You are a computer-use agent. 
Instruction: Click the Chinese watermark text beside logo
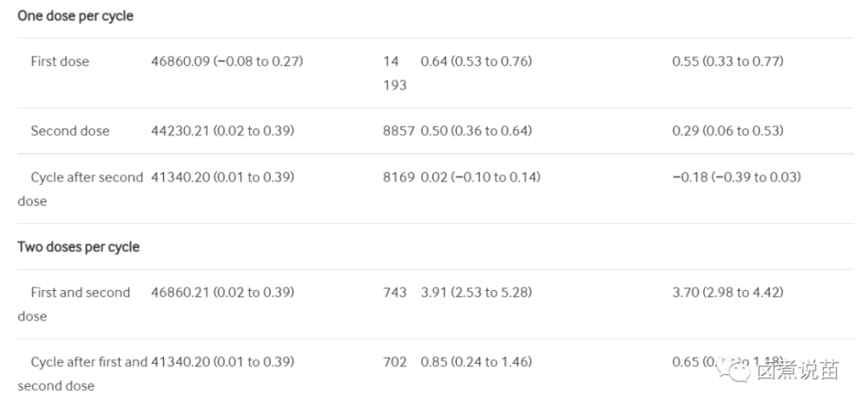coord(798,371)
